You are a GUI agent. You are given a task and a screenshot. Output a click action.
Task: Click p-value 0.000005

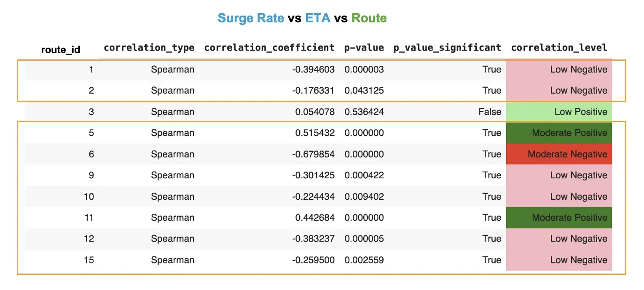(364, 239)
